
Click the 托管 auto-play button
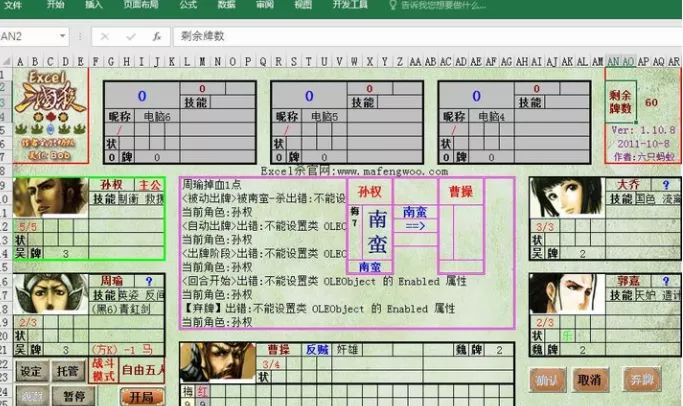tap(68, 372)
